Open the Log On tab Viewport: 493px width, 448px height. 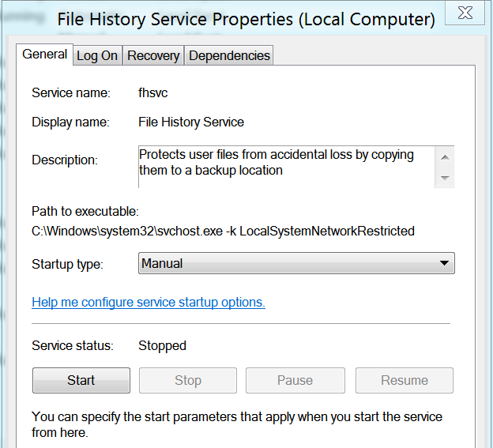pyautogui.click(x=97, y=55)
